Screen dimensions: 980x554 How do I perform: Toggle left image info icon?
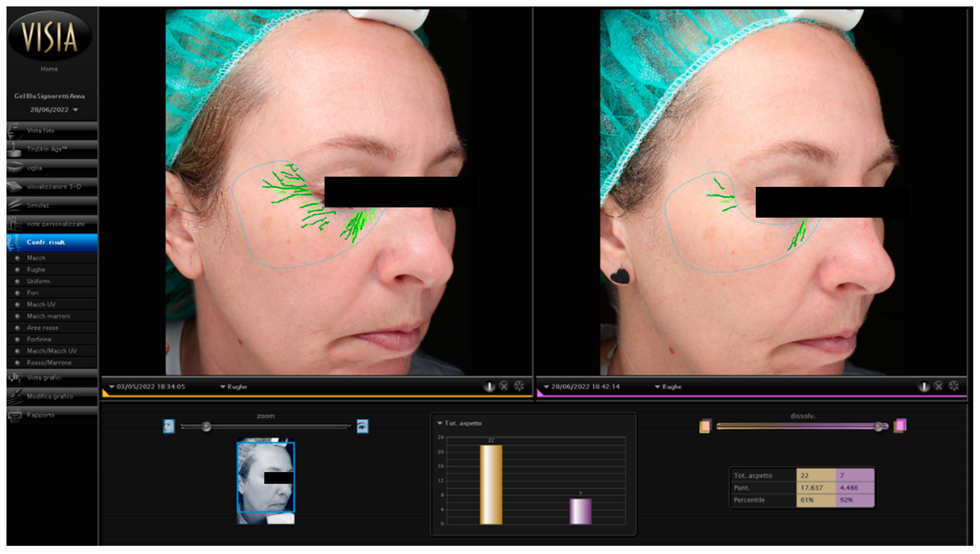489,387
